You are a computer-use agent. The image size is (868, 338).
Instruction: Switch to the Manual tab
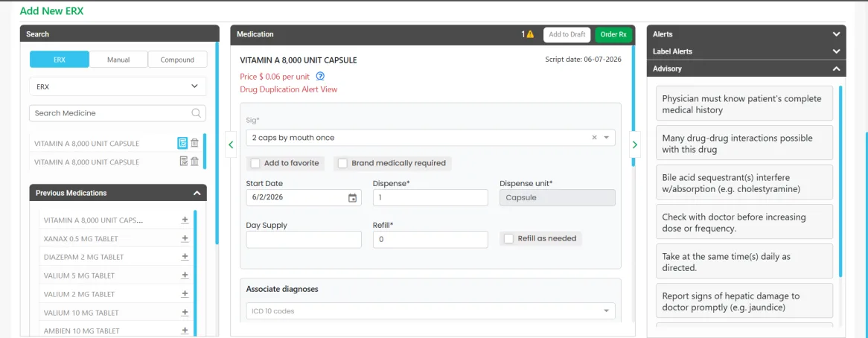tap(118, 60)
